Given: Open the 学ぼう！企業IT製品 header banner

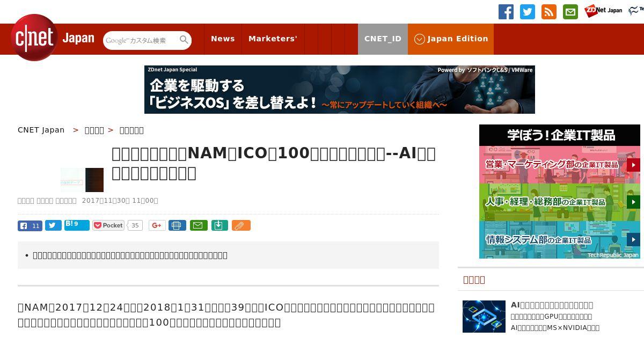Looking at the screenshot, I should (560, 135).
